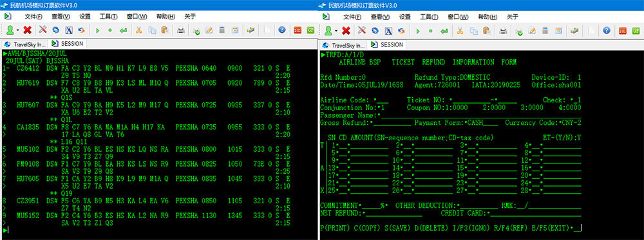Click the red X disconnect icon in right window
This screenshot has height=240, width=644.
(x=346, y=30)
